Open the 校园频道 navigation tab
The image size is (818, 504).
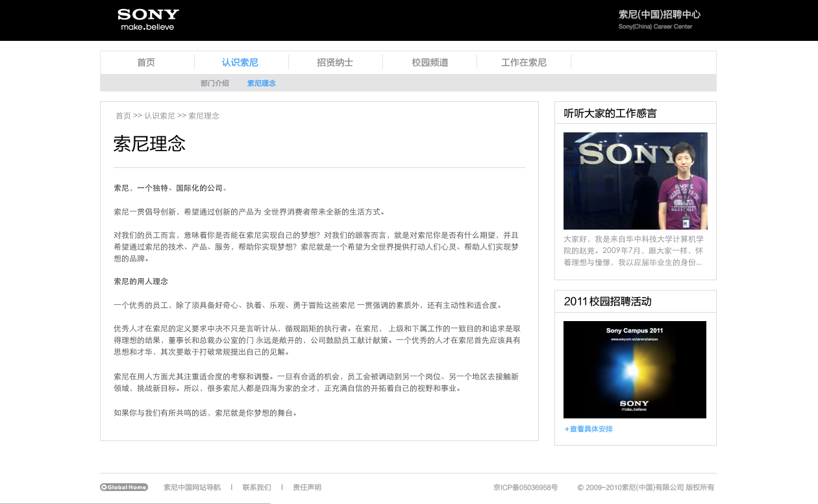[430, 62]
